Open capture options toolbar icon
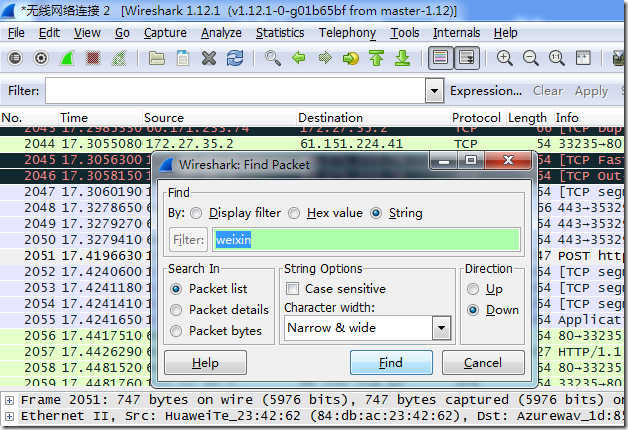 click(40, 58)
